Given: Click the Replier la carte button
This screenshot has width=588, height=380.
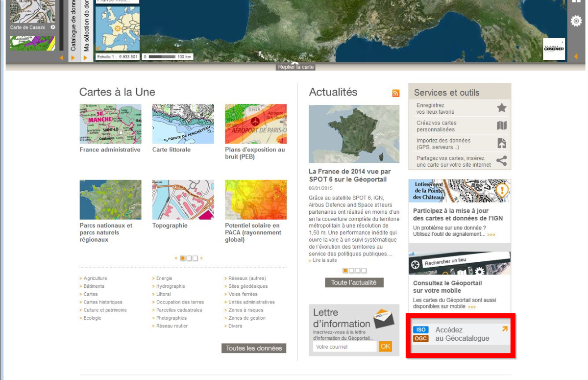Looking at the screenshot, I should point(296,67).
